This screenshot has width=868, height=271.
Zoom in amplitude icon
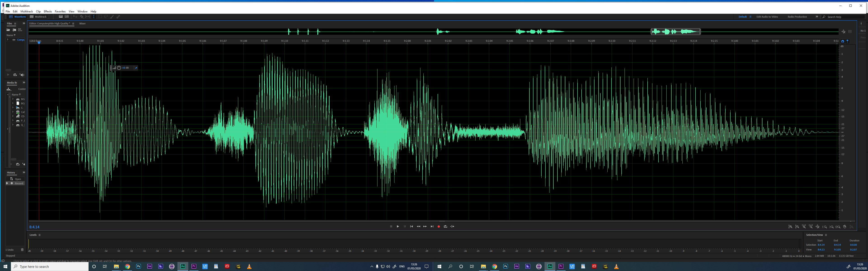click(790, 227)
